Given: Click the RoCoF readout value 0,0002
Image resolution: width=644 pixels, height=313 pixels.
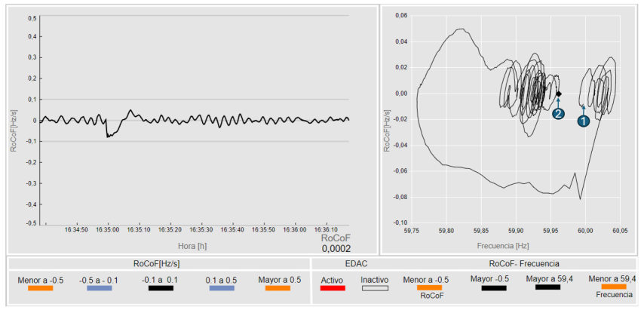Looking at the screenshot, I should pos(336,248).
